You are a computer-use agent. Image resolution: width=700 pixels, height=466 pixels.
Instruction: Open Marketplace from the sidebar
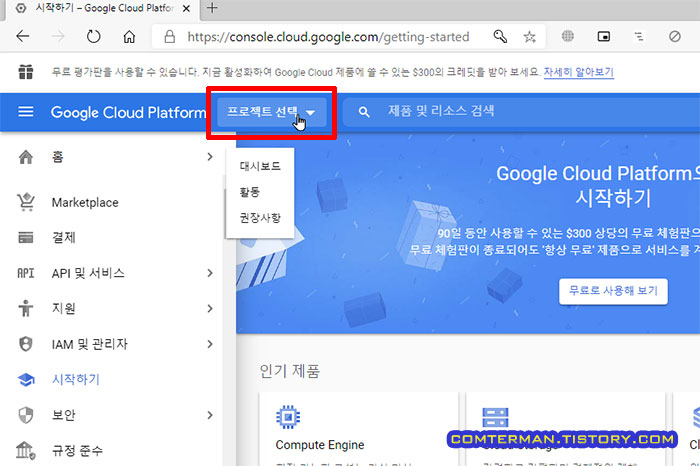click(85, 203)
